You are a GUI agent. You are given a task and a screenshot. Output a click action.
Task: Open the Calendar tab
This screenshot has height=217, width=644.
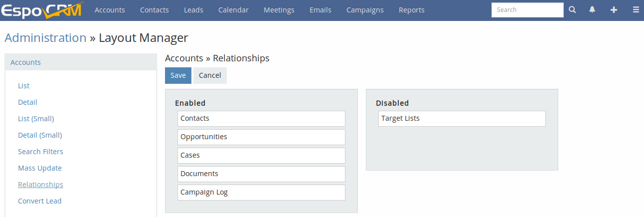[x=233, y=10]
